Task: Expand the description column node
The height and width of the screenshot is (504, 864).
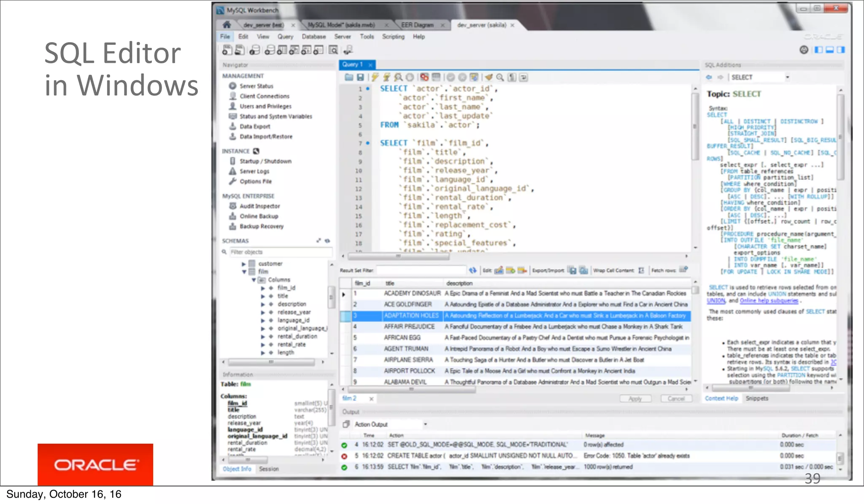Action: pos(263,304)
